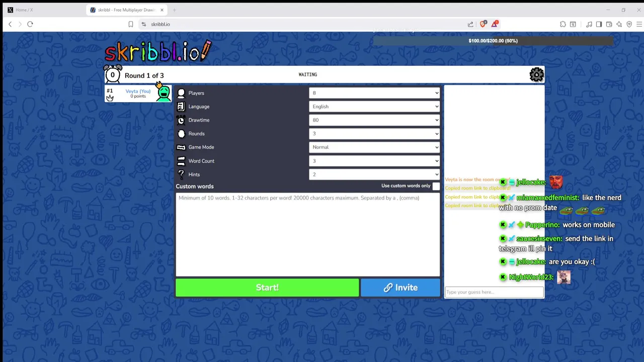Viewport: 644px width, 362px height.
Task: Open the skribbl settings gear icon
Action: click(x=536, y=75)
